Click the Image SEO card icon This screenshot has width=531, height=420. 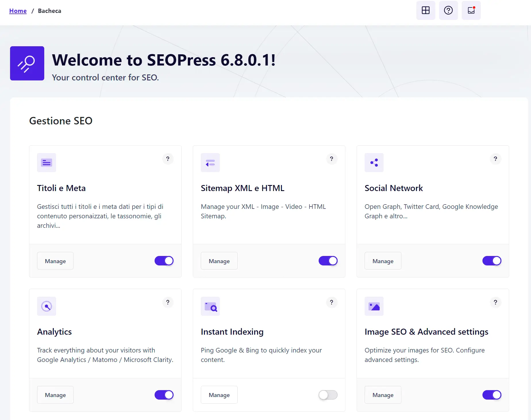pos(374,306)
